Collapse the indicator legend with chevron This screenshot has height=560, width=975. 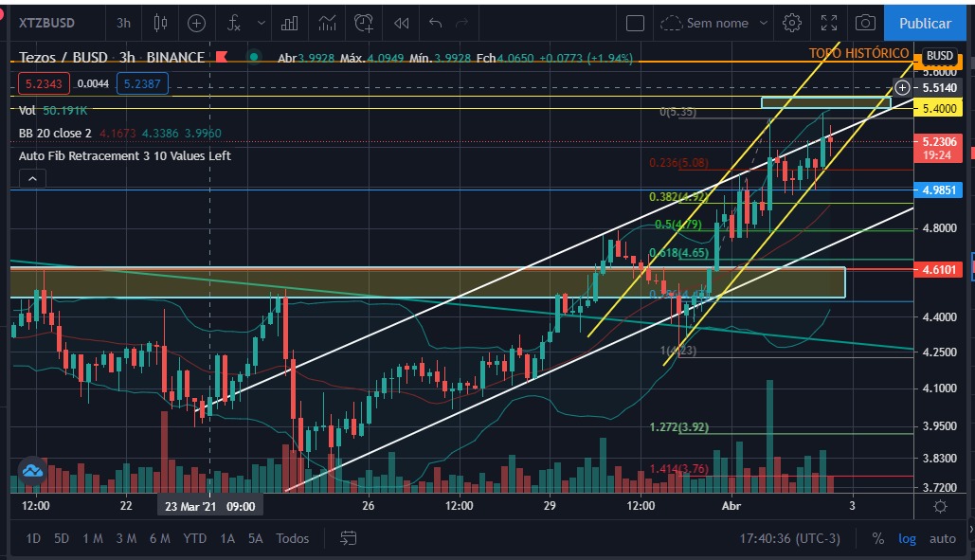point(32,179)
